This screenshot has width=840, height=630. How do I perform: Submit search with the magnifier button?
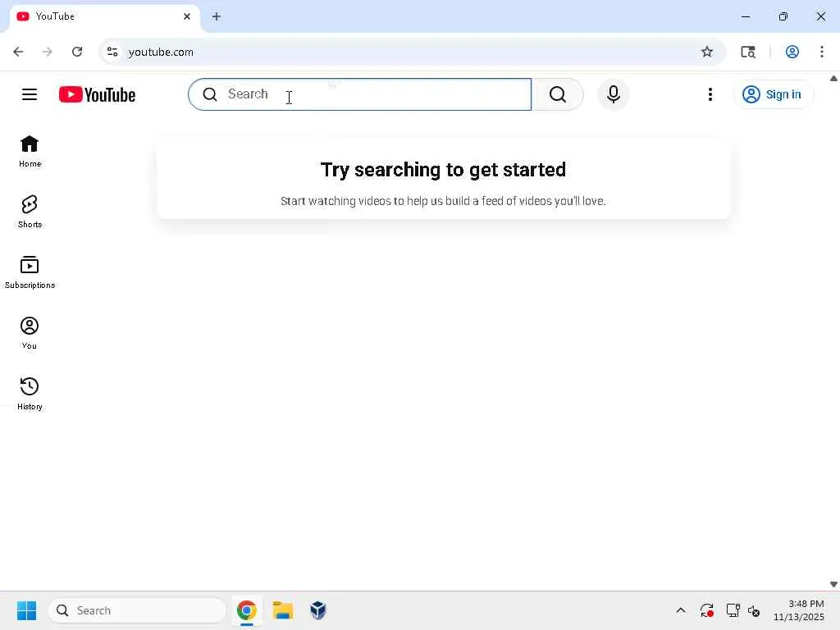click(x=558, y=94)
